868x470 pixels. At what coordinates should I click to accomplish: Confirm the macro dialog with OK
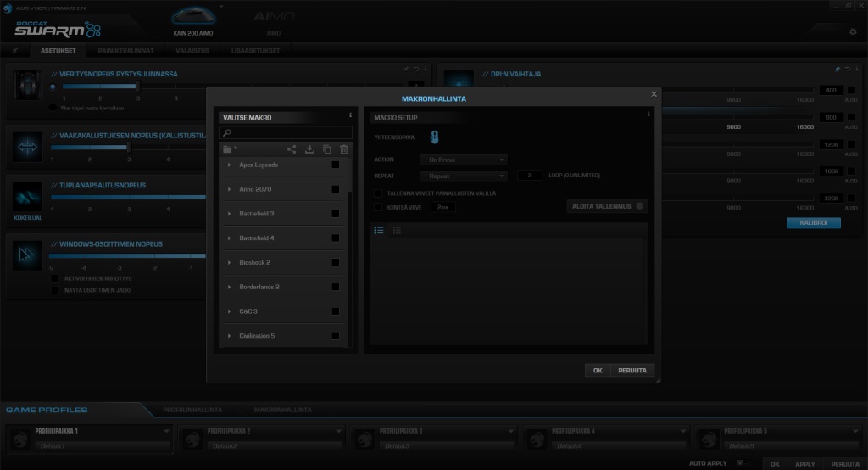(598, 370)
